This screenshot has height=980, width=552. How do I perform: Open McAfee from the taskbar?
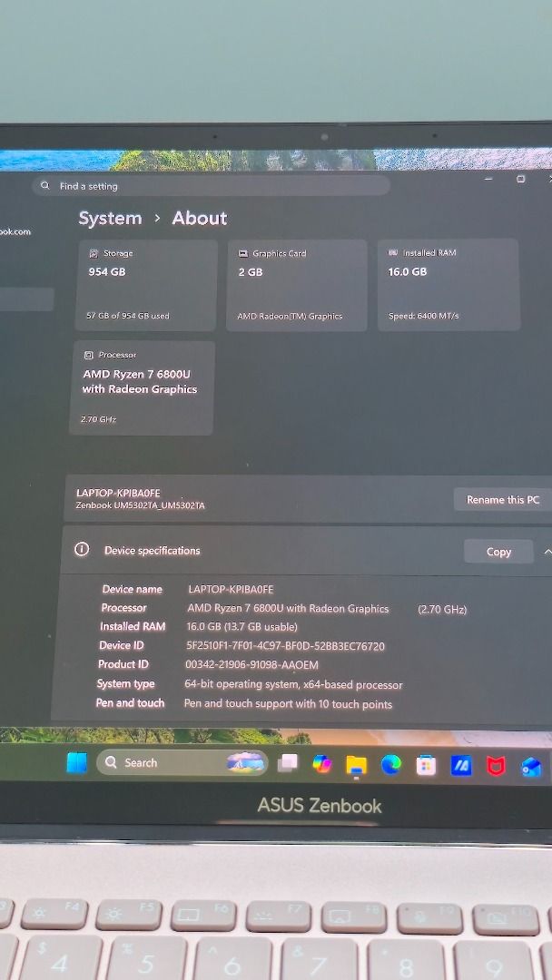coord(497,766)
